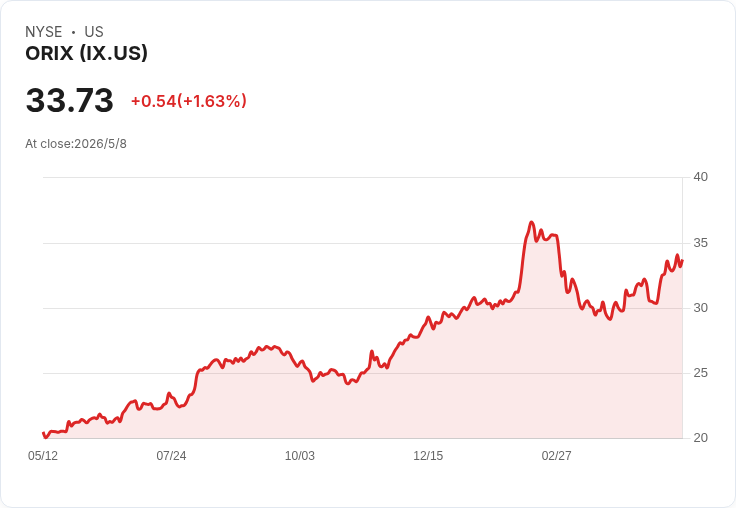This screenshot has height=508, width=736.
Task: Click the NYSE exchange label
Action: click(x=44, y=32)
